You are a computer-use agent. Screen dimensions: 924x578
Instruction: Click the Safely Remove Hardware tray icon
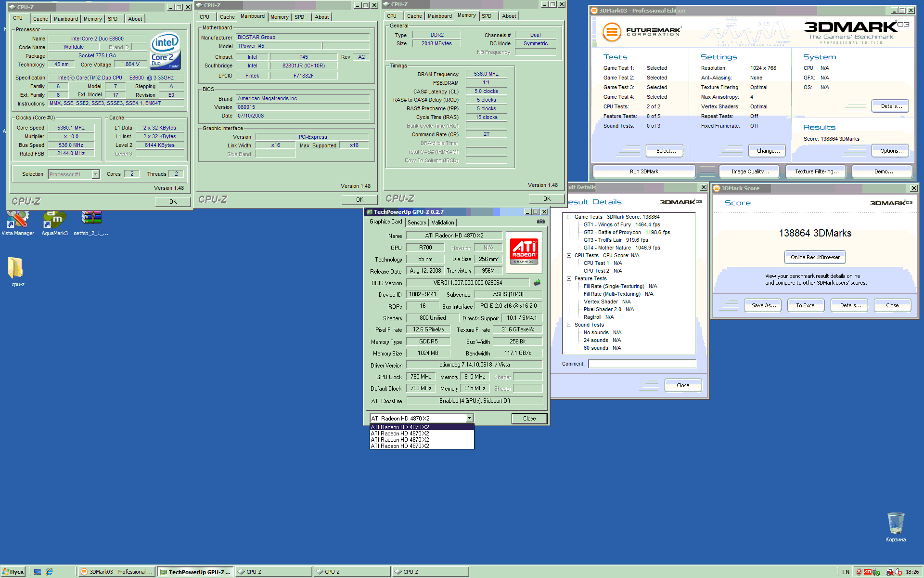(x=877, y=572)
